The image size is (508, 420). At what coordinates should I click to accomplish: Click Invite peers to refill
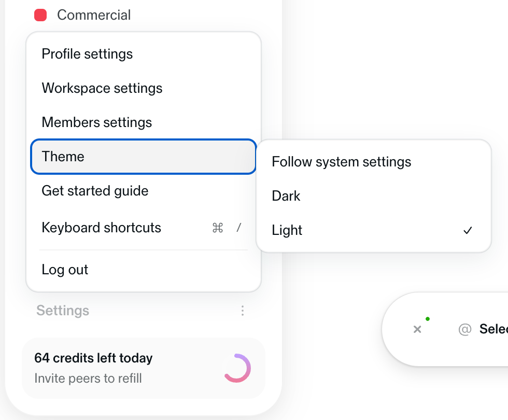pos(88,379)
